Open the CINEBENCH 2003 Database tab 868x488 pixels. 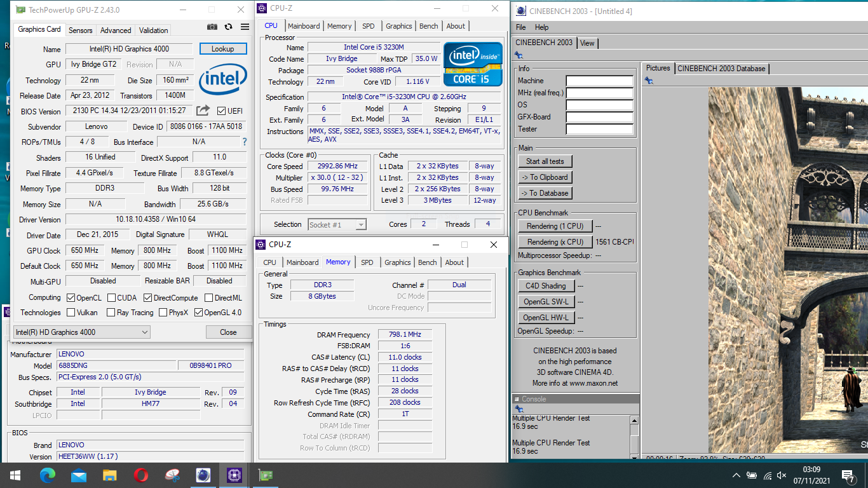tap(721, 69)
